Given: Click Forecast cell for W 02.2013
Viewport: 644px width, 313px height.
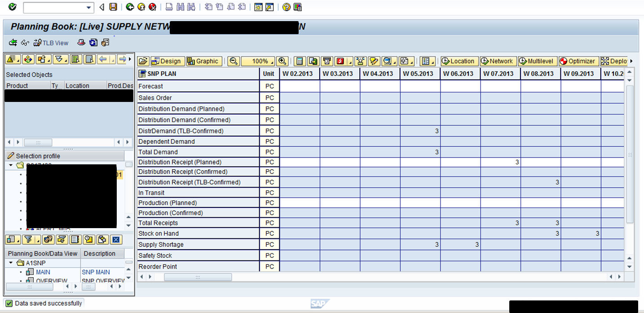Looking at the screenshot, I should point(300,86).
